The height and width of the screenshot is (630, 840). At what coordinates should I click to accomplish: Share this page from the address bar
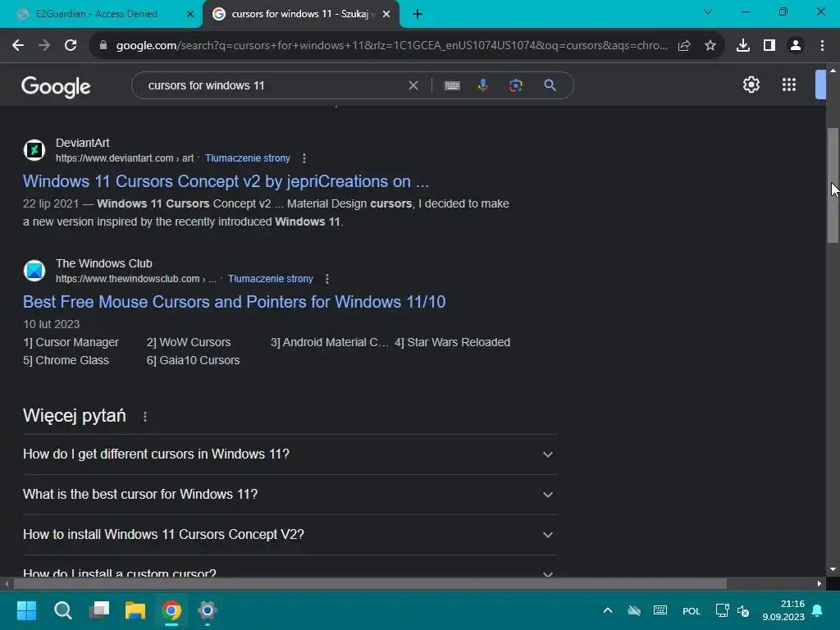click(684, 46)
